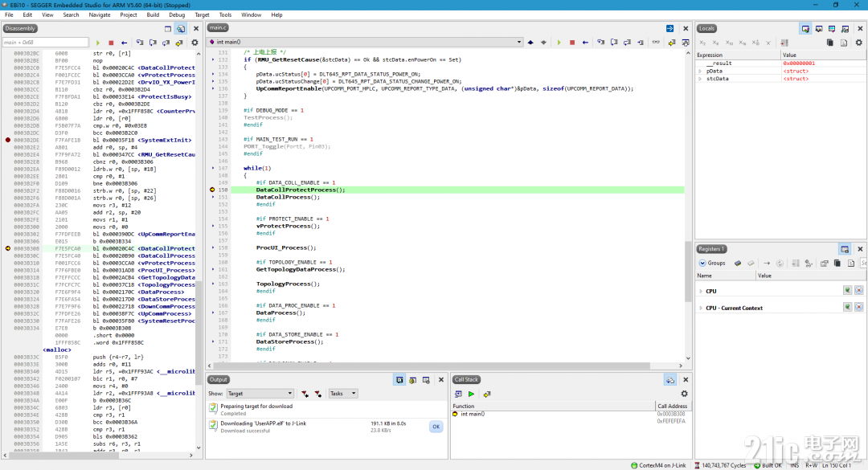Image resolution: width=868 pixels, height=470 pixels.
Task: Click the highlighted first icon in Locals header
Action: 805,28
